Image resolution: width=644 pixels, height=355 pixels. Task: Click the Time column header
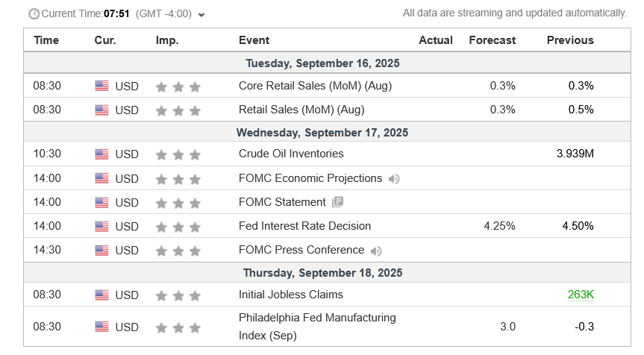46,40
